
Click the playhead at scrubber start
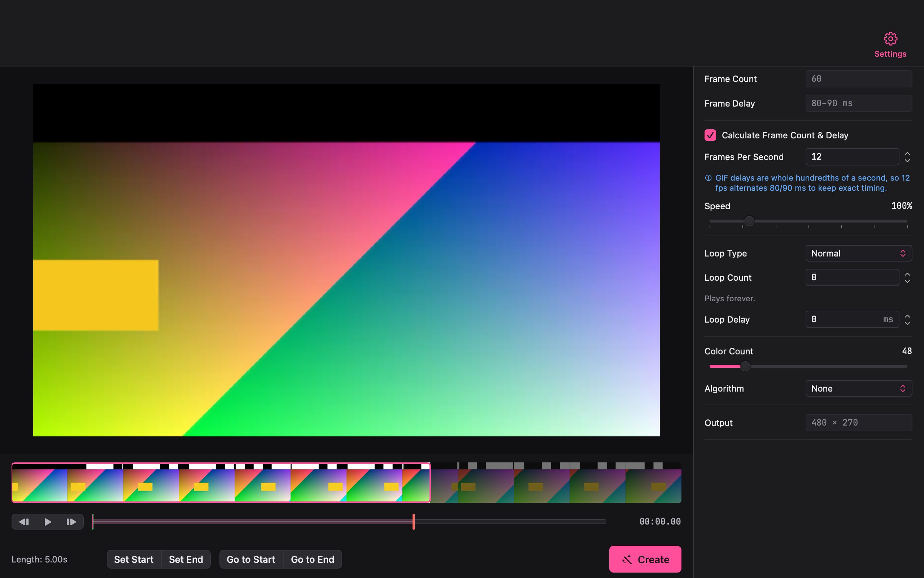coord(93,522)
